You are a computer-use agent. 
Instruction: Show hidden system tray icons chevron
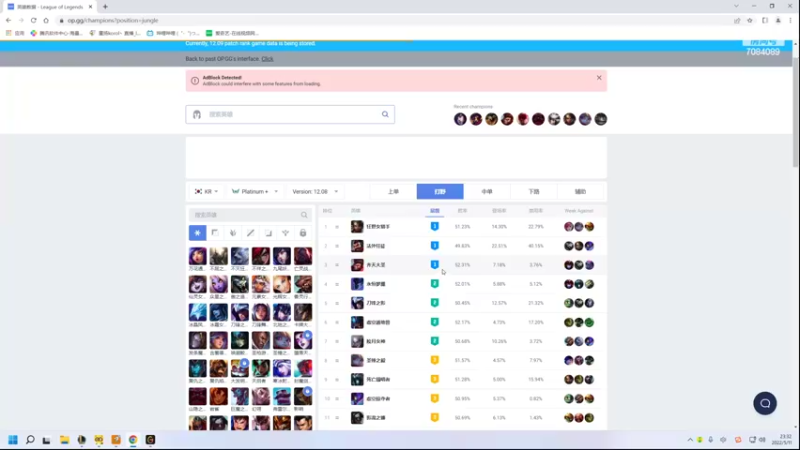[x=690, y=439]
